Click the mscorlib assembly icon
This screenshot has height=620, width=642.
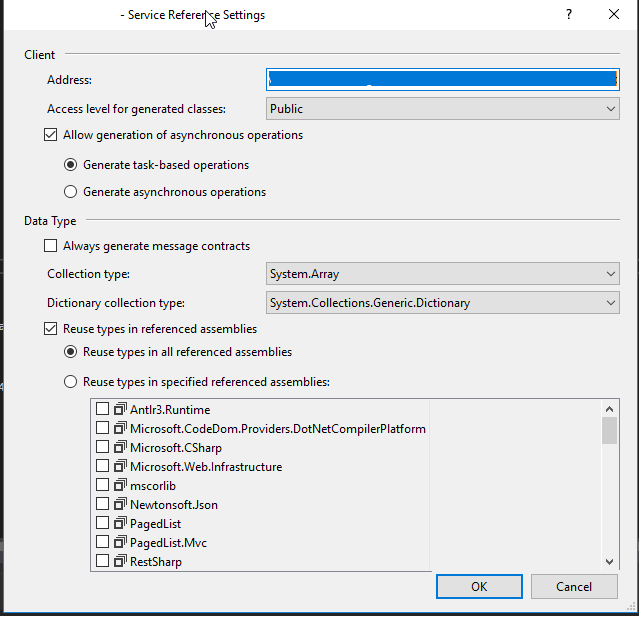120,485
